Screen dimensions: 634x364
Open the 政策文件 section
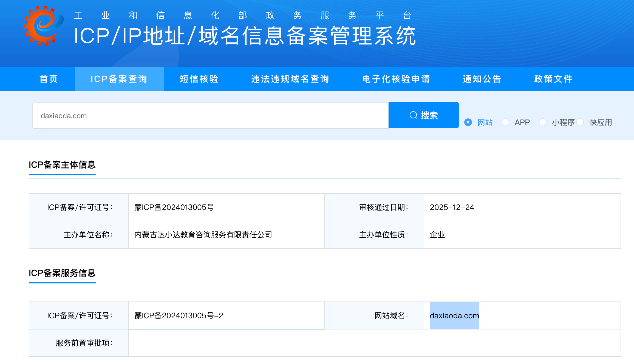tap(553, 79)
